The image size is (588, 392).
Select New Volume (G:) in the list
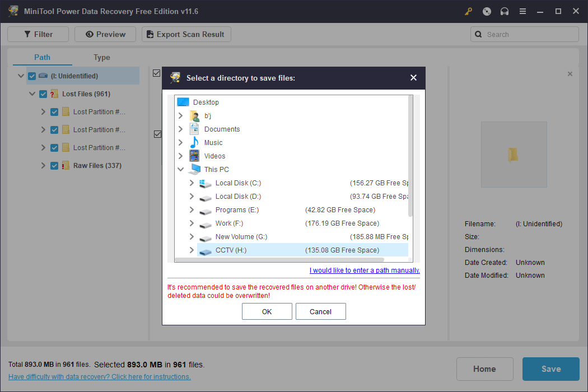(x=241, y=237)
